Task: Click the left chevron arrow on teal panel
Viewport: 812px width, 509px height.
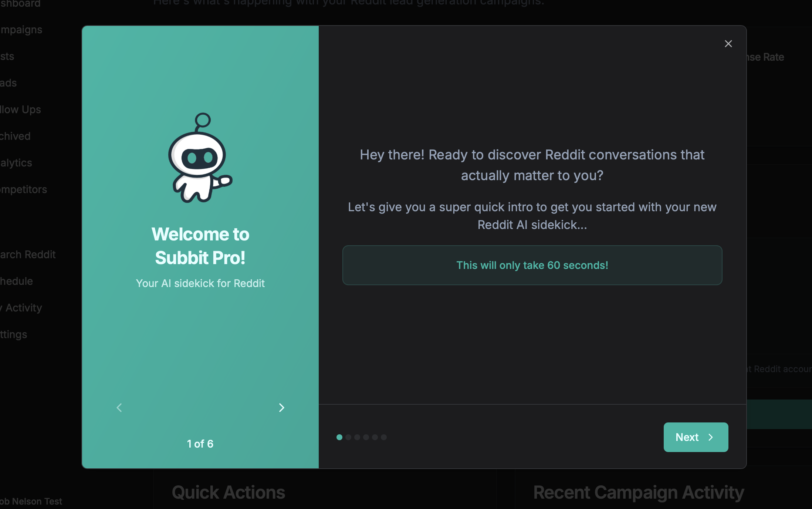Action: pyautogui.click(x=119, y=408)
